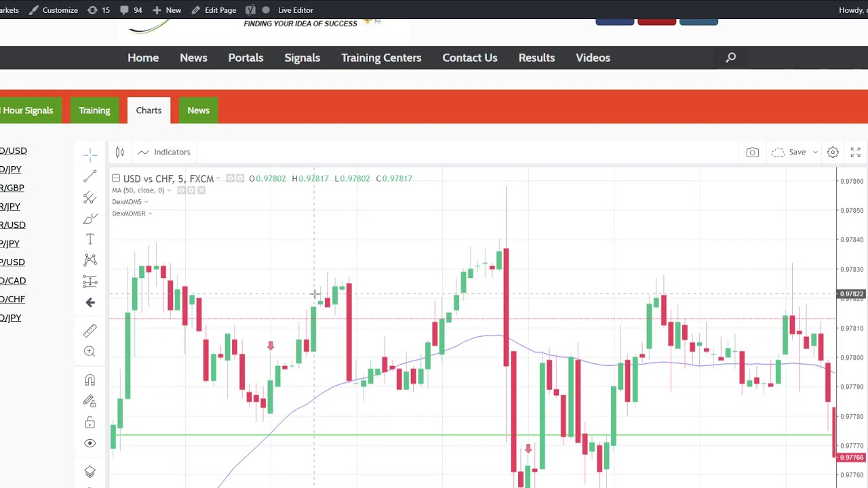
Task: Click Edit Page in admin bar
Action: point(214,10)
